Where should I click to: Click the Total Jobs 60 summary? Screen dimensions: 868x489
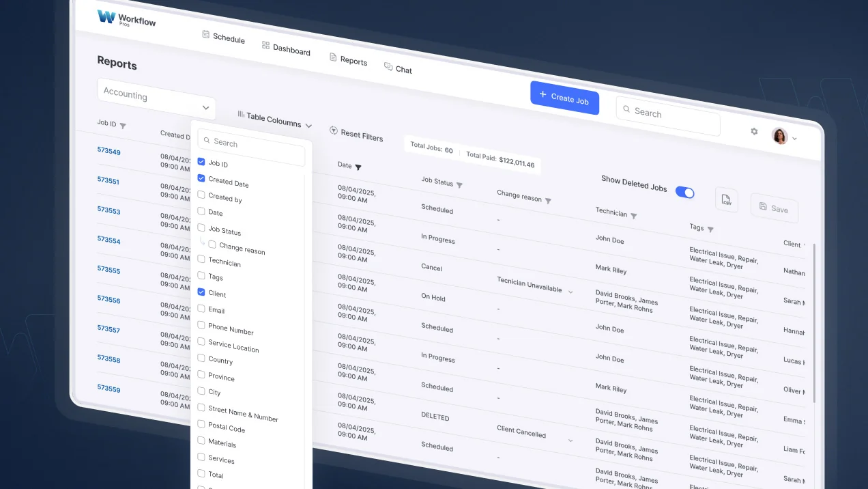(x=431, y=148)
